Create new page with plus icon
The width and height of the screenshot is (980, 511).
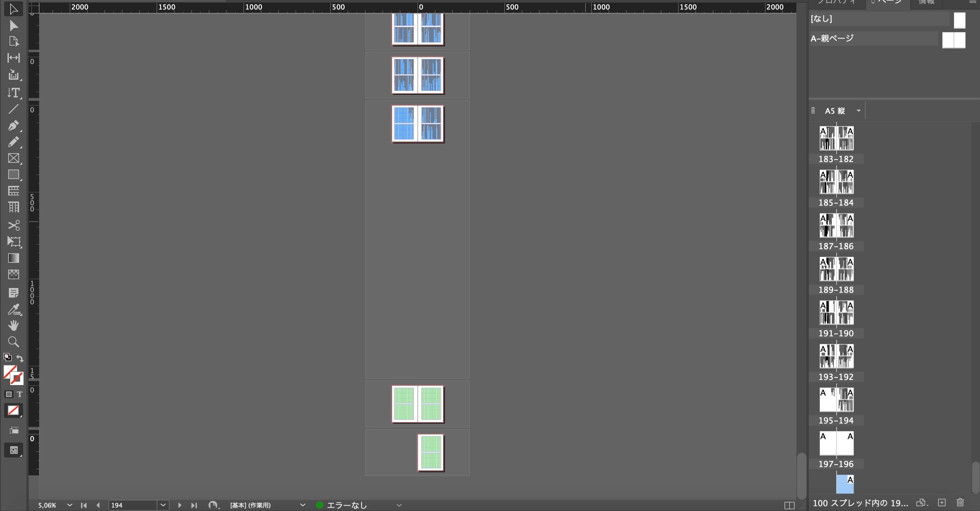(x=942, y=502)
